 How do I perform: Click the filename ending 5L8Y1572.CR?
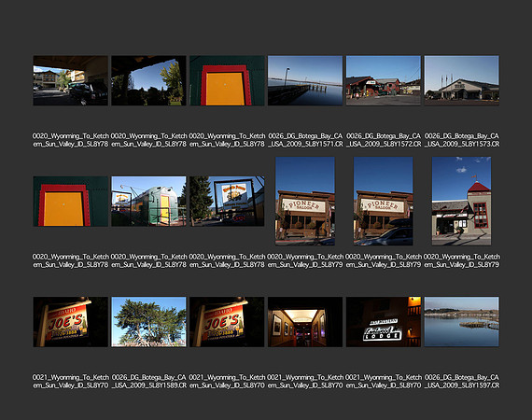click(x=384, y=140)
